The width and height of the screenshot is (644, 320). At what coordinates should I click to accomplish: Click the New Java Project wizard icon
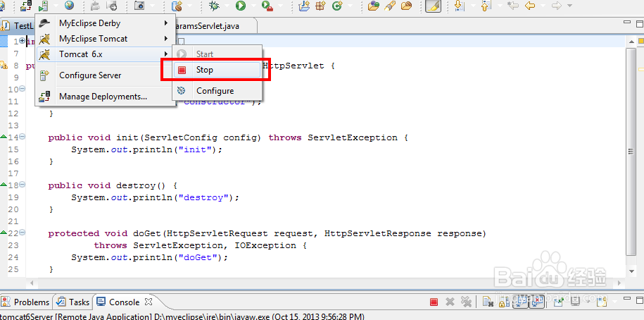pos(304,6)
